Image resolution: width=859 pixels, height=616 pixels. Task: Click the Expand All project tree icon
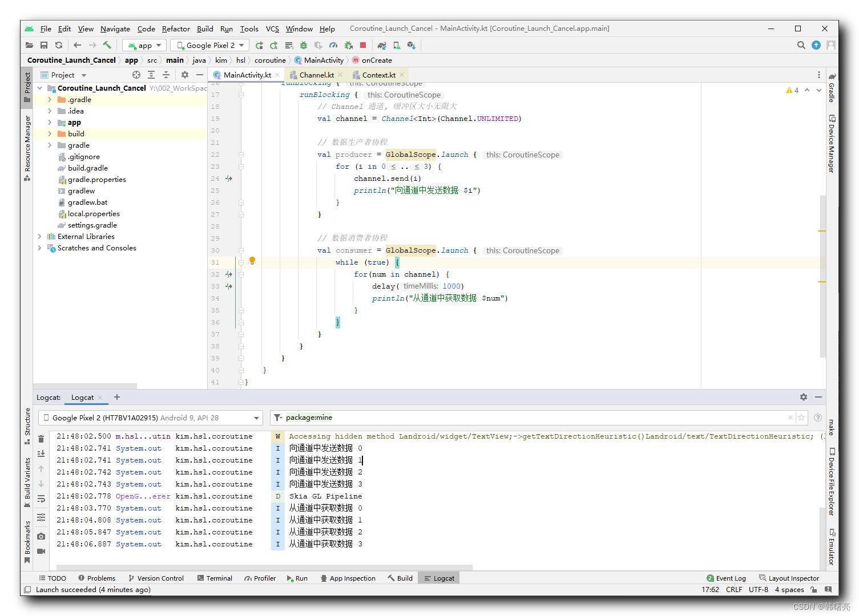point(151,75)
